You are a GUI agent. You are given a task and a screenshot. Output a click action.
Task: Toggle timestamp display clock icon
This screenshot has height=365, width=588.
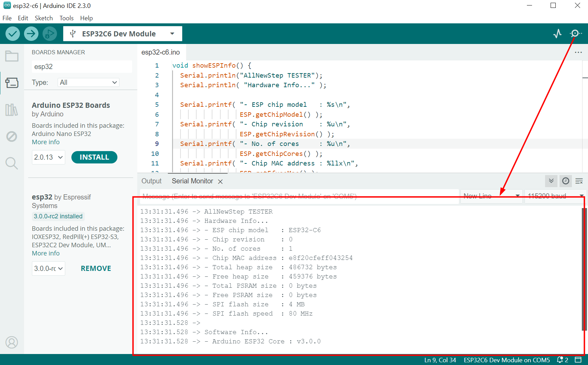point(566,181)
